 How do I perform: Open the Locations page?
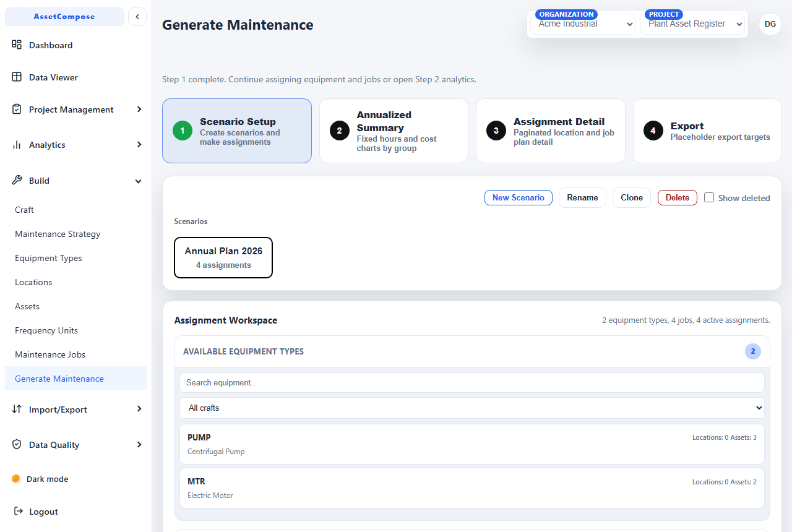[33, 282]
